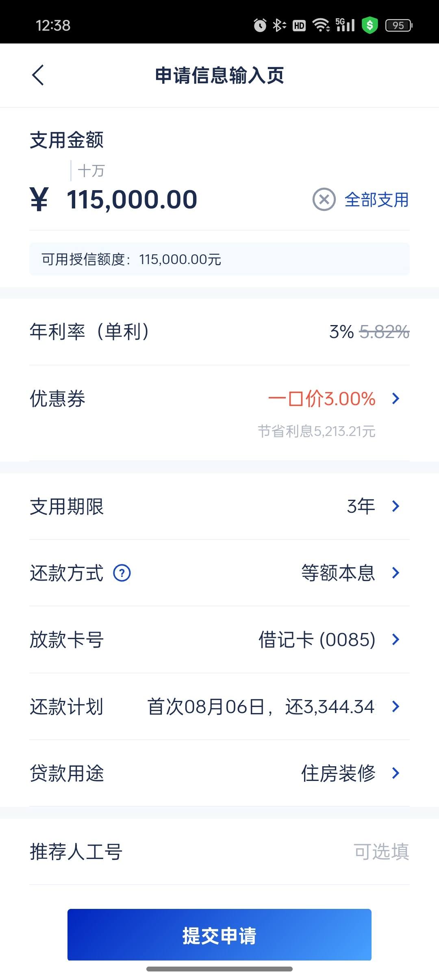This screenshot has width=439, height=980.
Task: Choose disbursement card 借记卡 (0085)
Action: click(219, 640)
